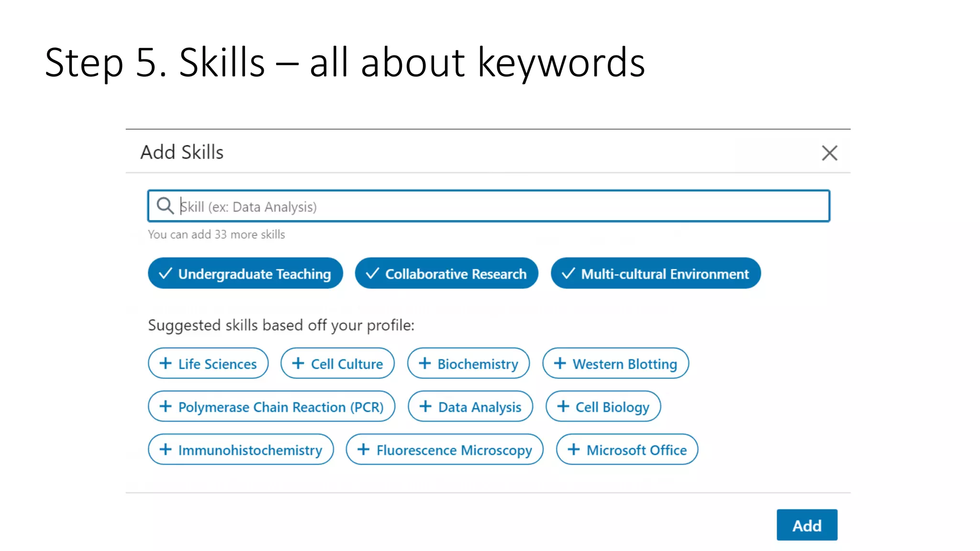The width and height of the screenshot is (980, 551).
Task: Add Fluorescence Microscopy suggested skill
Action: (x=445, y=450)
